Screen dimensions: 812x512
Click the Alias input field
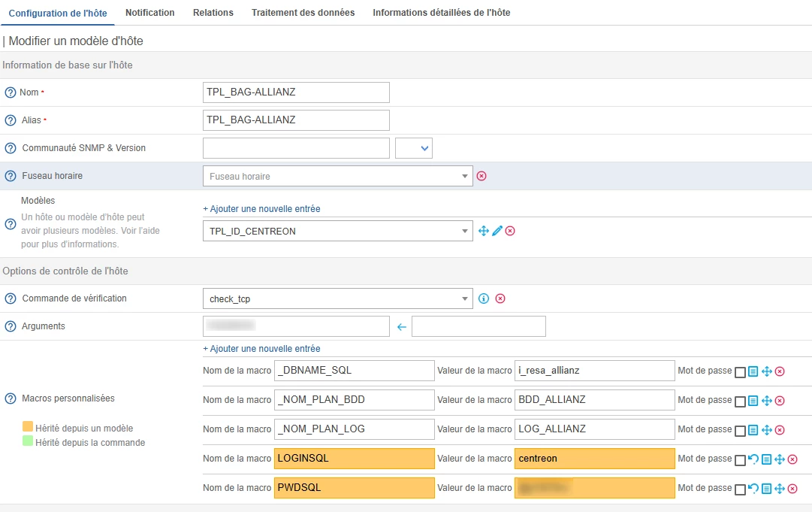point(296,120)
